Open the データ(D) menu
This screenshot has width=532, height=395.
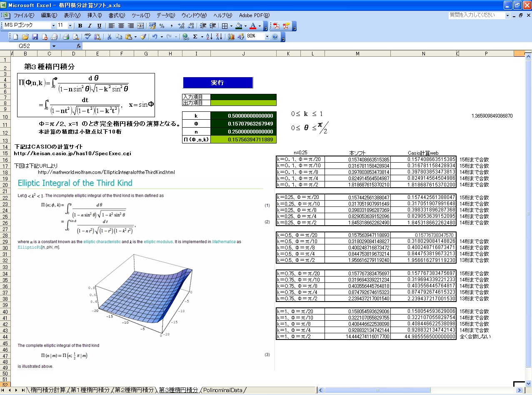pyautogui.click(x=166, y=15)
